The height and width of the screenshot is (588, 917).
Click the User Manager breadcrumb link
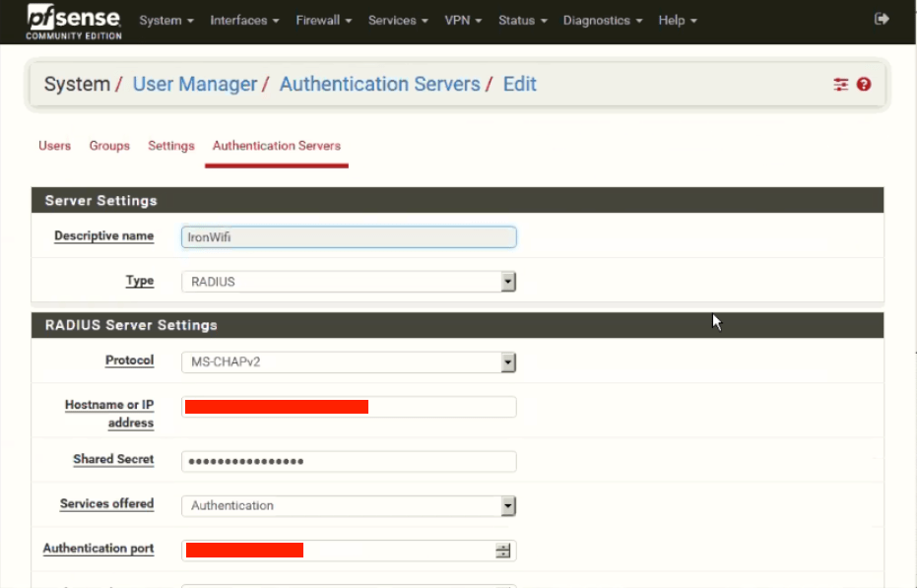(194, 85)
